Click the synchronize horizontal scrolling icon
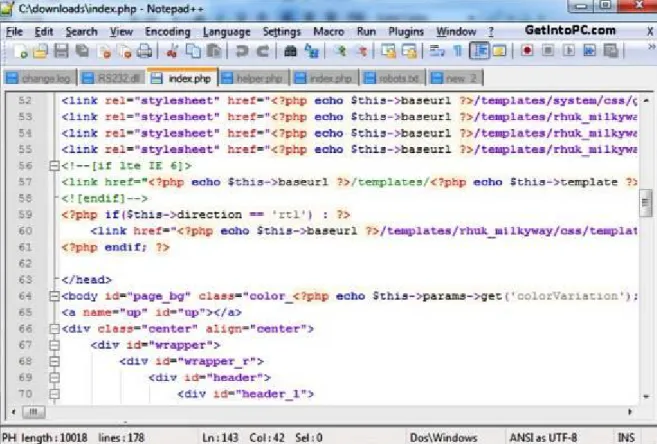Viewport: 657px width, 444px height. point(409,51)
